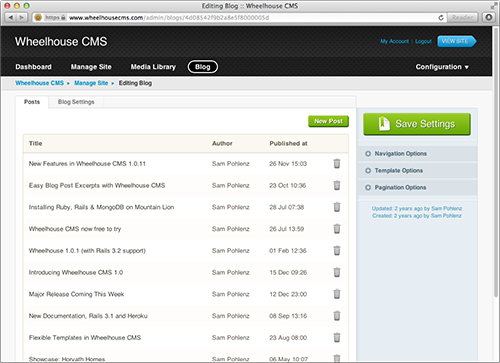Expand Pagination Options section
Image resolution: width=500 pixels, height=363 pixels.
pyautogui.click(x=417, y=187)
